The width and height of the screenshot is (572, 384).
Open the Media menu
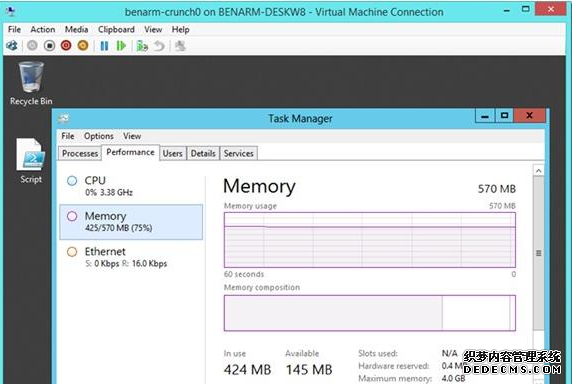(x=76, y=30)
